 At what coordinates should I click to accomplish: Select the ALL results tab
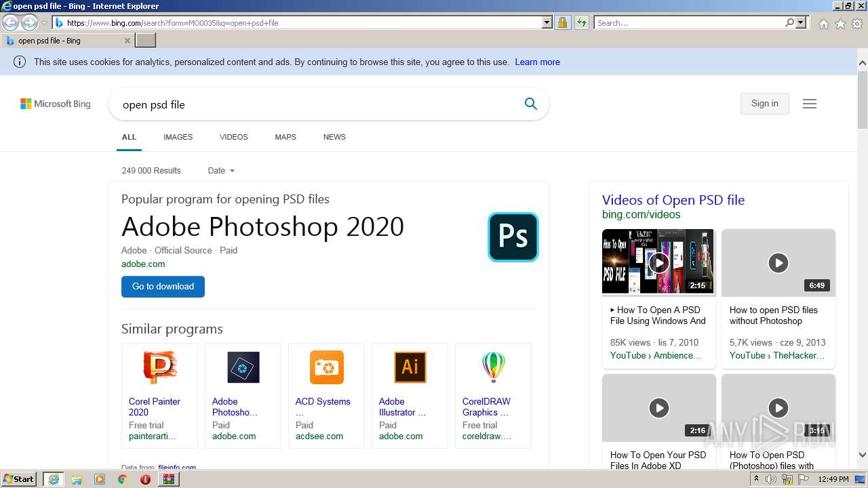(129, 137)
